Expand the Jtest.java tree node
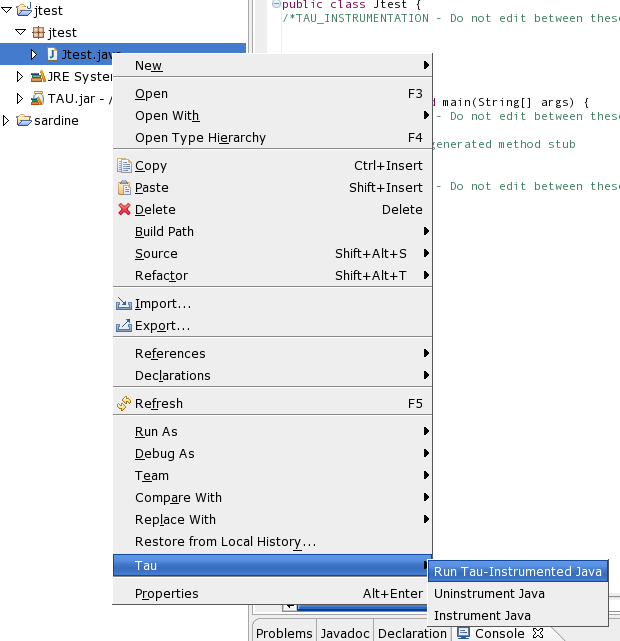 tap(34, 54)
